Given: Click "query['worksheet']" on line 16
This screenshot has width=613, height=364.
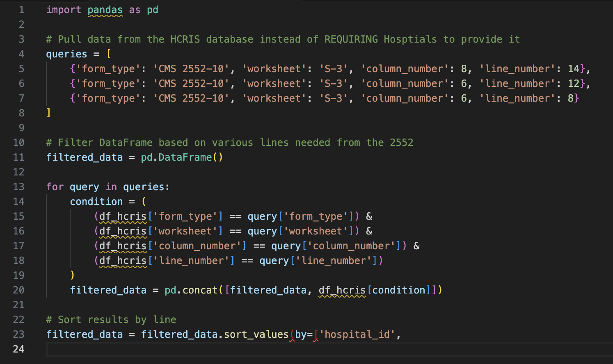Looking at the screenshot, I should tap(301, 231).
